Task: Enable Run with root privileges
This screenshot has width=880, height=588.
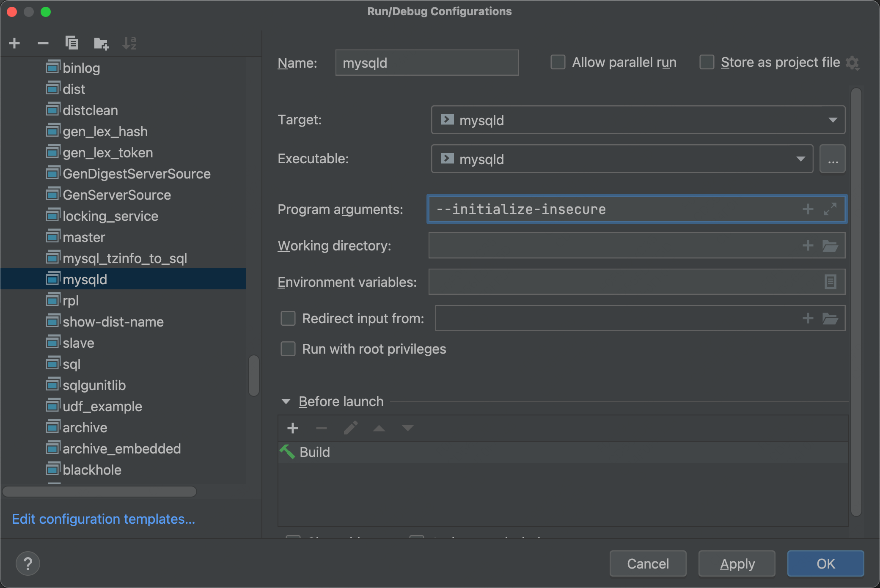Action: coord(288,349)
